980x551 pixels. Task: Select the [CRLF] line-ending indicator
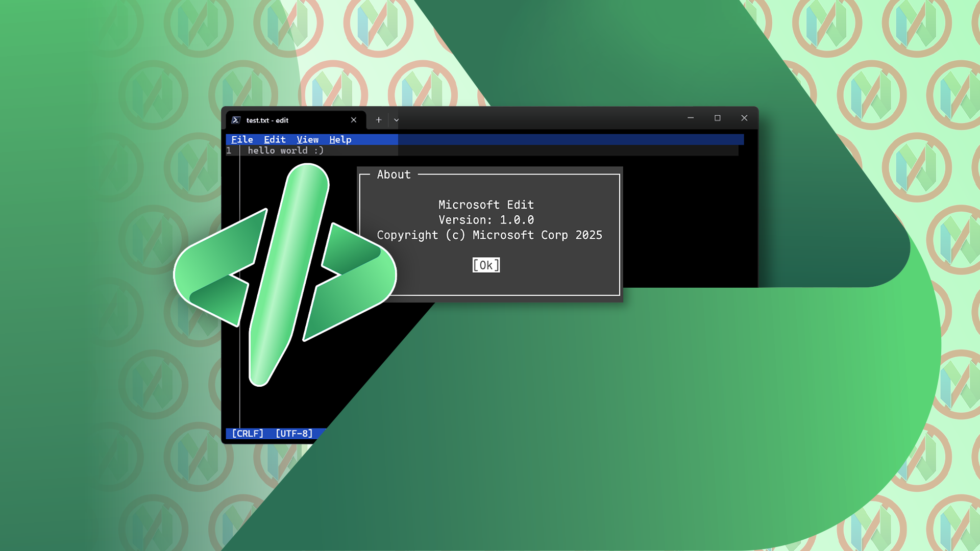point(248,434)
